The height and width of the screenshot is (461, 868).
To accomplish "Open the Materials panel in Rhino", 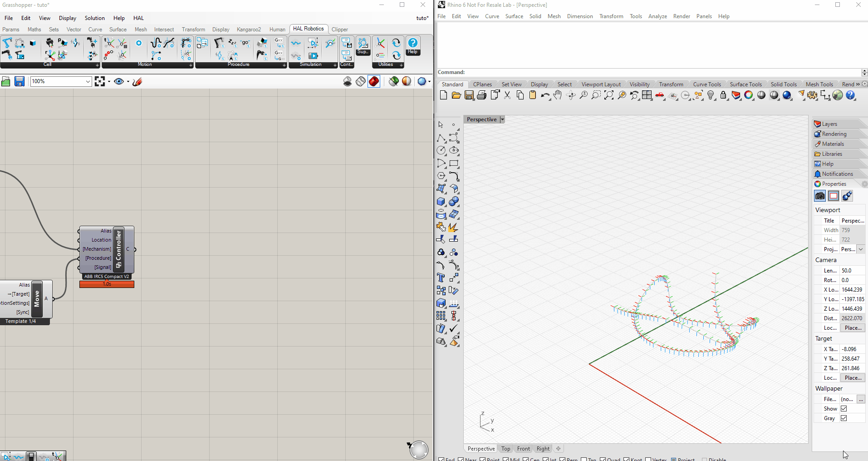I will (x=840, y=144).
